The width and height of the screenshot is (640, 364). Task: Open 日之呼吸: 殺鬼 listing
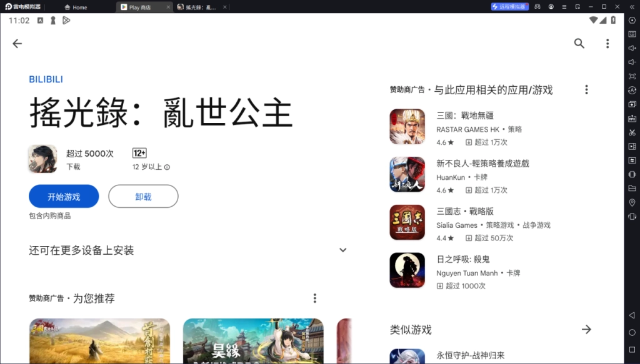click(490, 270)
